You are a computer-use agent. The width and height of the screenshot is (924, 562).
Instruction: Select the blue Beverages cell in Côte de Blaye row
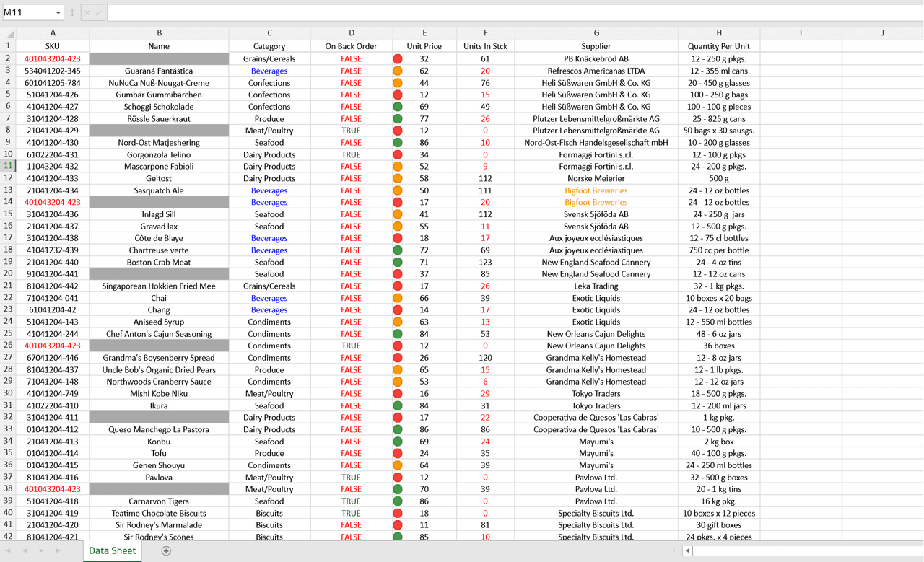(x=269, y=238)
